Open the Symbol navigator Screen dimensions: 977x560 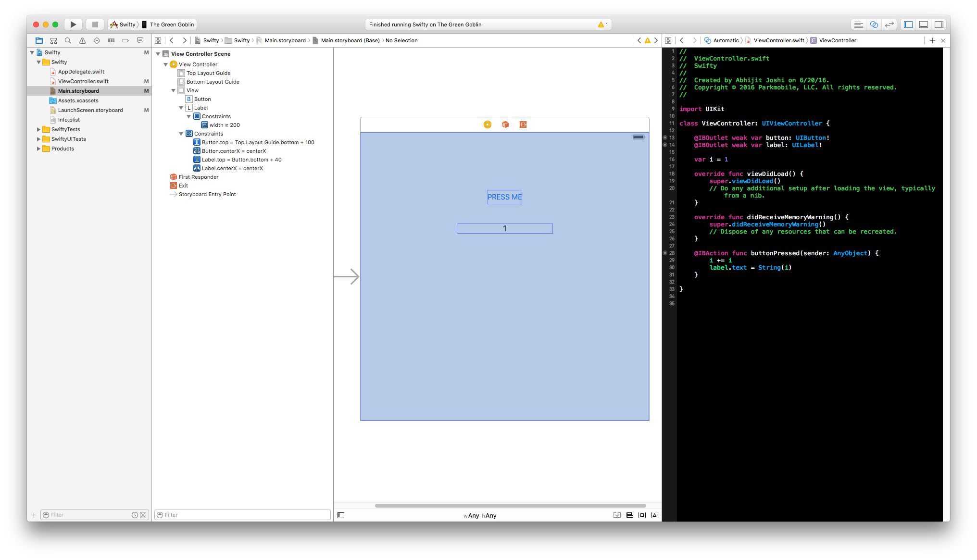(54, 40)
